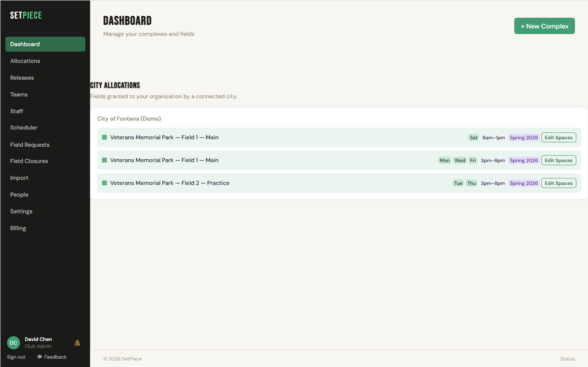This screenshot has width=588, height=367.
Task: Click the Fri day tag
Action: pos(473,160)
